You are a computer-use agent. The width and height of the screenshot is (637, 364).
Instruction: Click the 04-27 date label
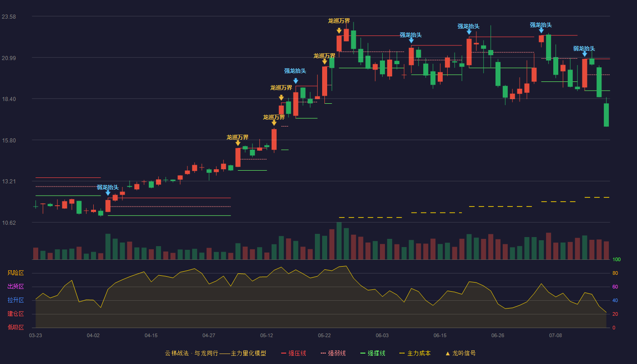[x=209, y=335]
